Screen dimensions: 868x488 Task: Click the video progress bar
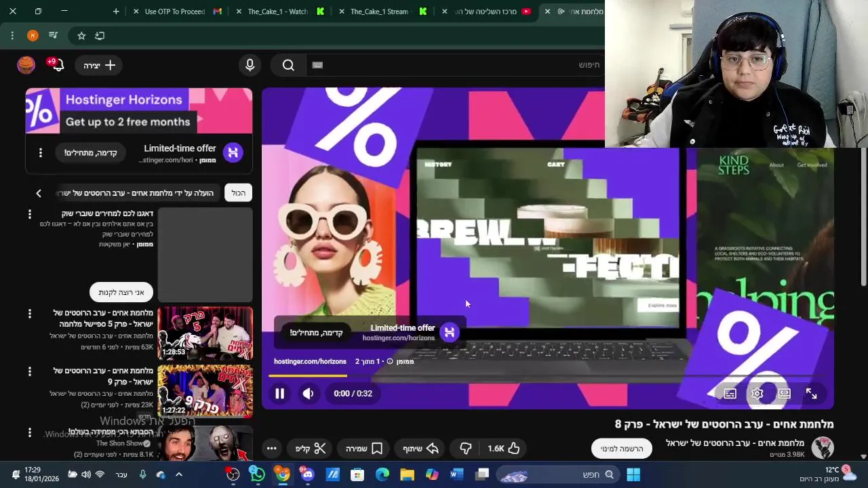click(548, 375)
